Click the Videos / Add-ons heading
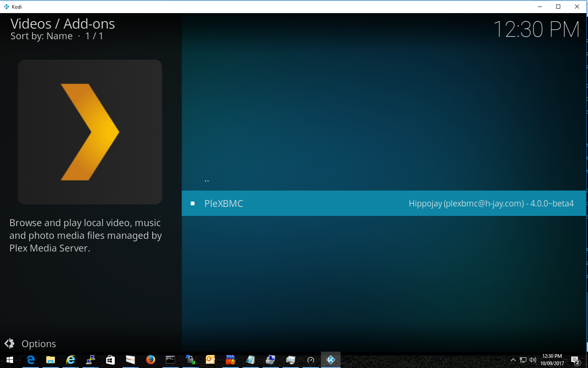The width and height of the screenshot is (588, 368). (62, 24)
